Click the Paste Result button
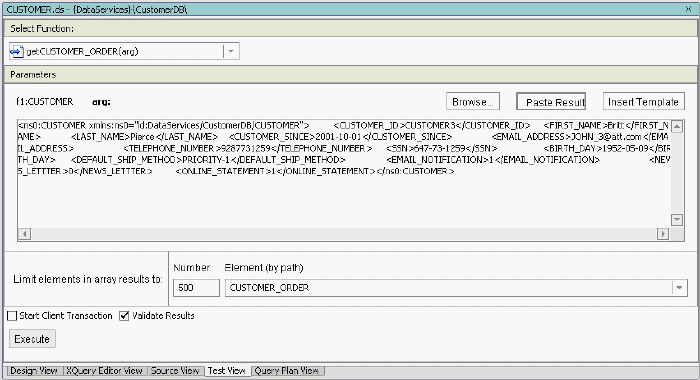This screenshot has width=700, height=380. [551, 102]
